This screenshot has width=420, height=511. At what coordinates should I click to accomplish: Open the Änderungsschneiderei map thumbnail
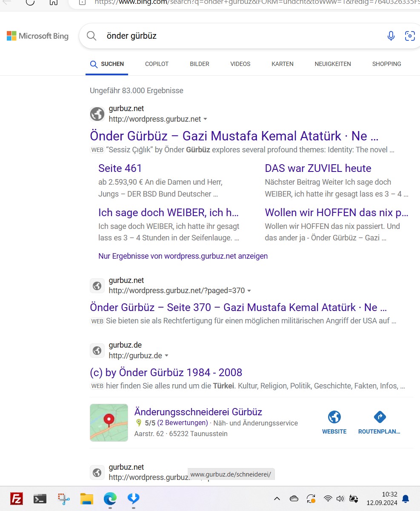109,423
